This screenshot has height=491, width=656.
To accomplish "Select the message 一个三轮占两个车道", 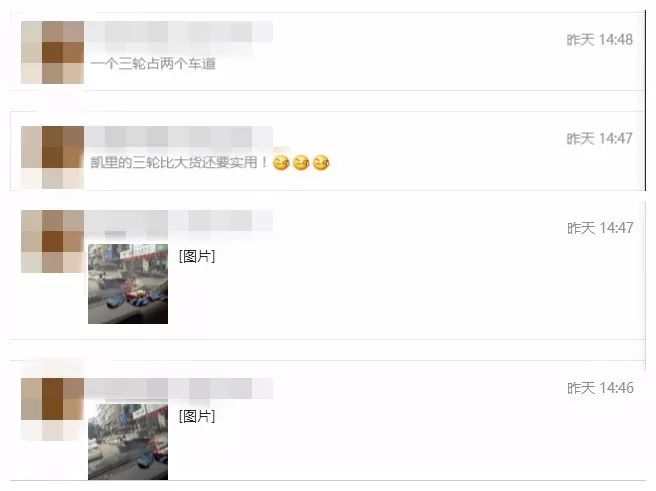I will (x=153, y=64).
